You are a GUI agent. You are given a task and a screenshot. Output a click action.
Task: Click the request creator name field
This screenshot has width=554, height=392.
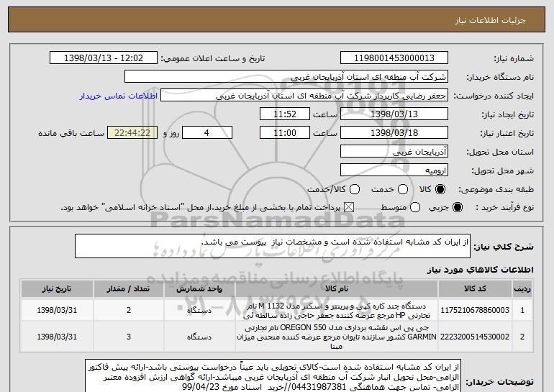coord(304,96)
